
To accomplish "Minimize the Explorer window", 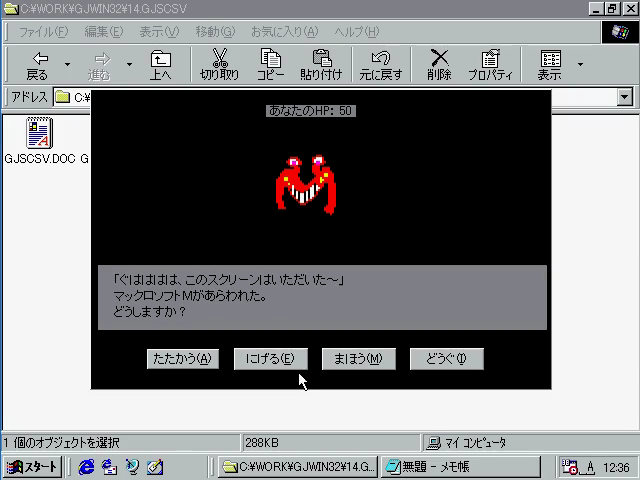I will pyautogui.click(x=596, y=9).
